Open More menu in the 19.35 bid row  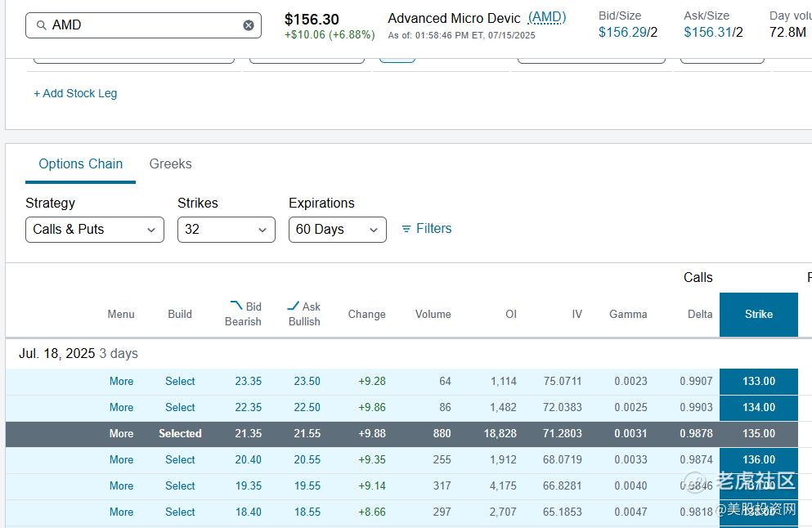click(121, 486)
